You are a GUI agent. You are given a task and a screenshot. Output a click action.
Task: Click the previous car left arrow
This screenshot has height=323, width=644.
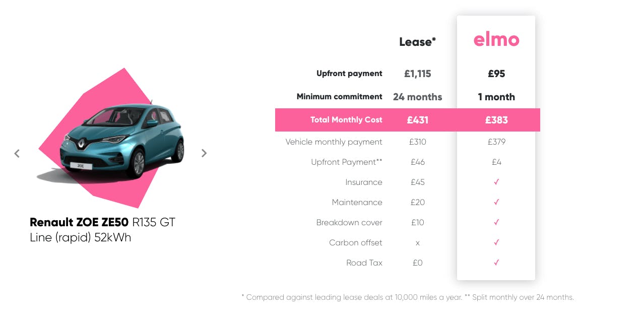pyautogui.click(x=17, y=153)
